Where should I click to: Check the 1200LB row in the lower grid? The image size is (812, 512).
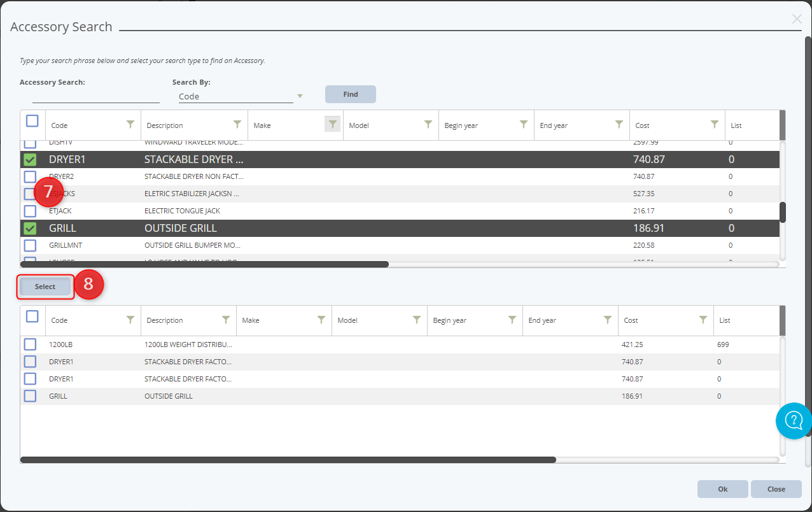pos(29,344)
